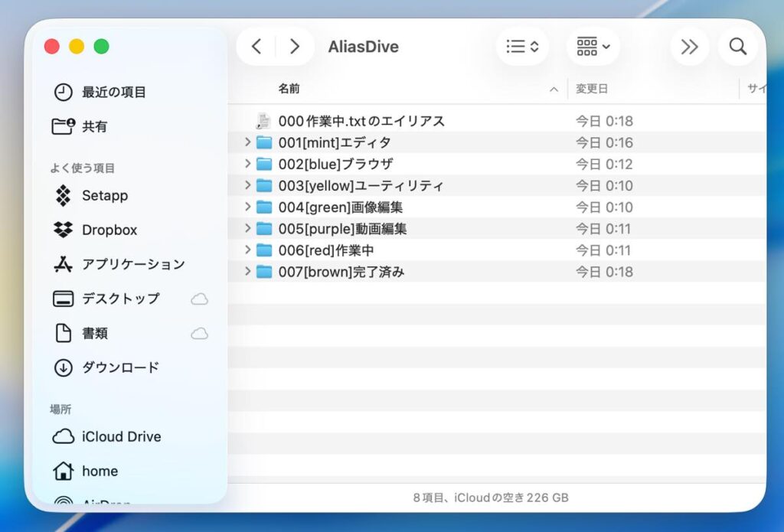Go to iCloud Drive location
This screenshot has height=532, width=784.
coord(121,436)
